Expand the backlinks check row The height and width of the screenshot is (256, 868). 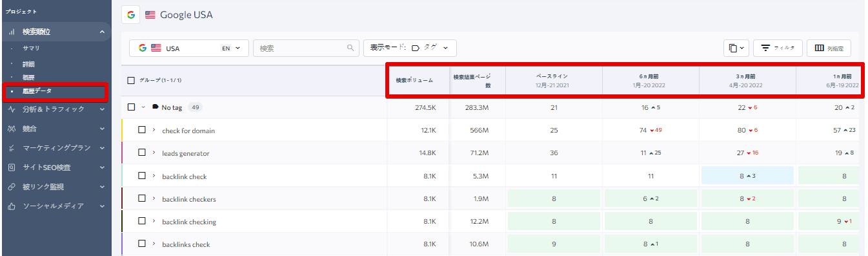tap(154, 244)
